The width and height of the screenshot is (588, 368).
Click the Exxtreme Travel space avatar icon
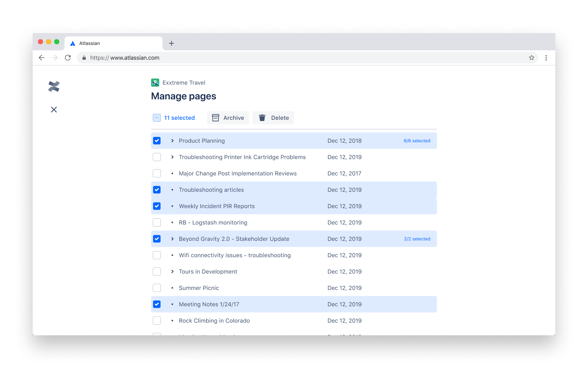tap(155, 82)
